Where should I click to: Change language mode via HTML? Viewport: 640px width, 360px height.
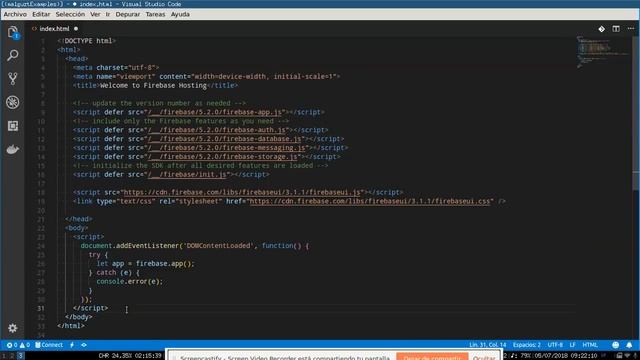pyautogui.click(x=590, y=345)
